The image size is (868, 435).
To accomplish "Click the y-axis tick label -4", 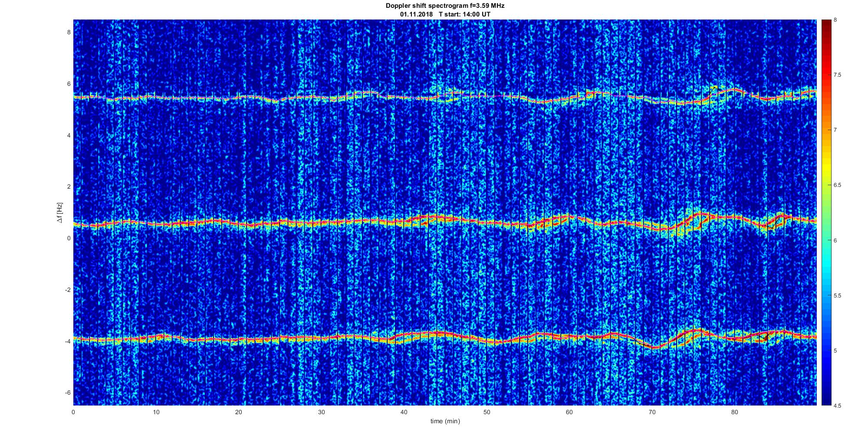I will [x=67, y=341].
